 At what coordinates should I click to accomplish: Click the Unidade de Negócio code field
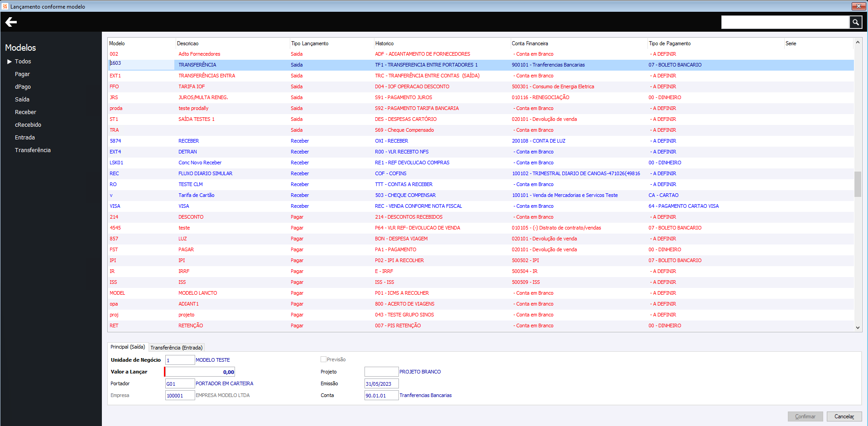pyautogui.click(x=180, y=360)
